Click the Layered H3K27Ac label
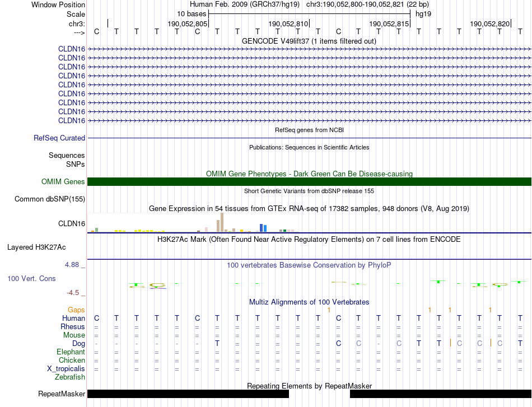 (x=36, y=247)
